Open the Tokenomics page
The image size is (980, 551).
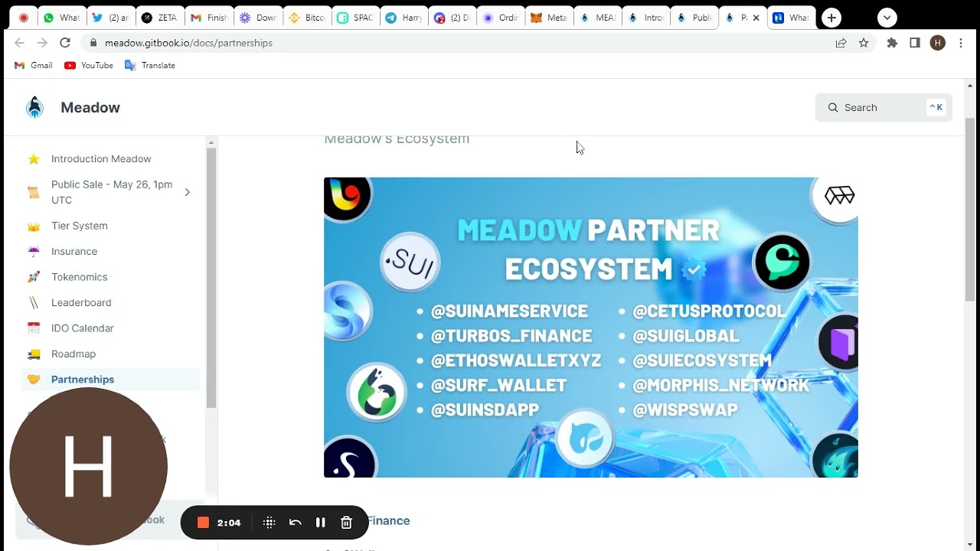tap(80, 277)
